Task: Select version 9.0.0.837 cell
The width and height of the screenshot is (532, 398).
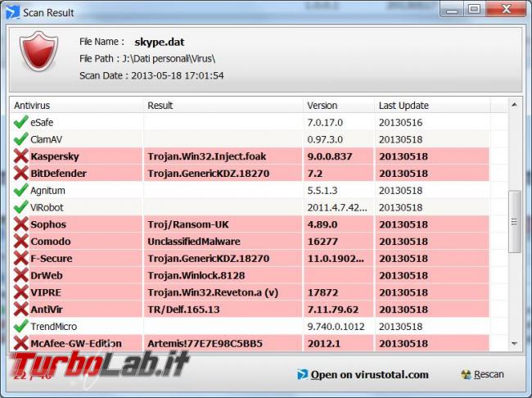Action: [x=330, y=156]
